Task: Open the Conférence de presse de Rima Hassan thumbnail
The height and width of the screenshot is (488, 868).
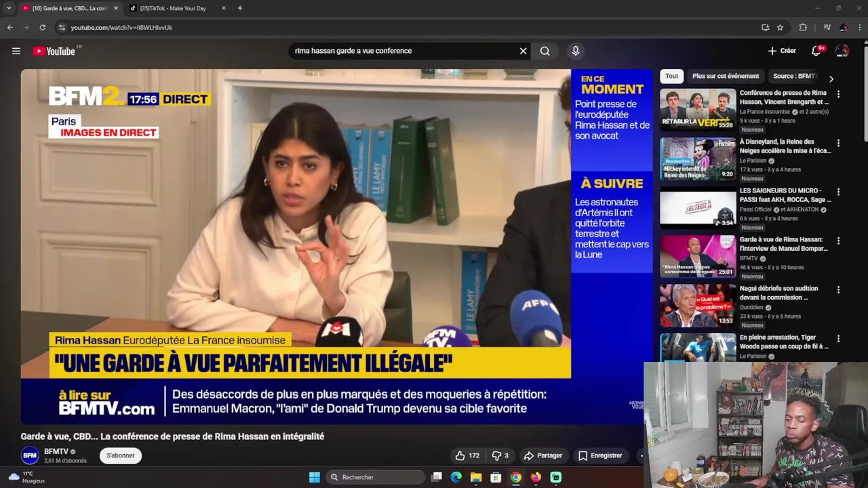Action: coord(698,109)
